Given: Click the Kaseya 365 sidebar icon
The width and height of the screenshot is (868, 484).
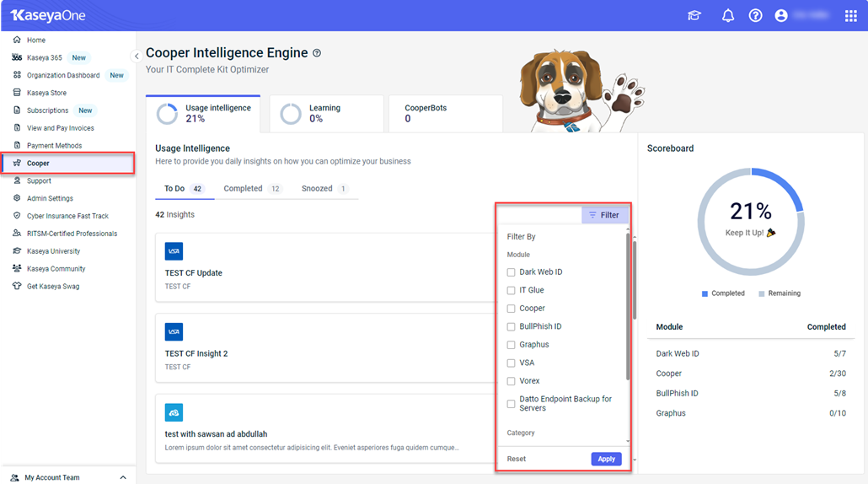Looking at the screenshot, I should coord(17,57).
